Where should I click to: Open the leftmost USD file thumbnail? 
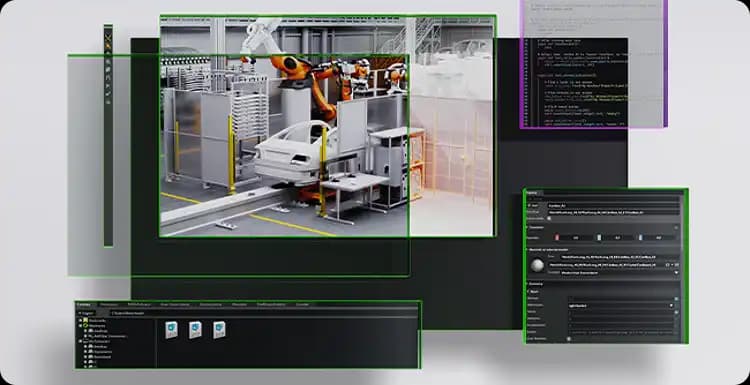[x=171, y=330]
